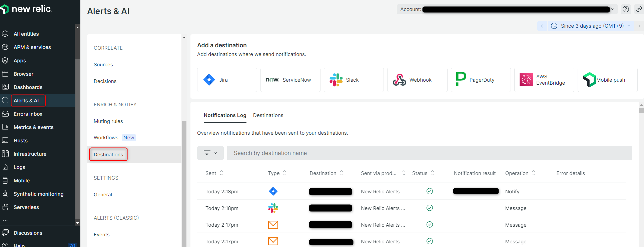Switch to the Notifications Log tab
The width and height of the screenshot is (644, 247).
click(x=225, y=115)
